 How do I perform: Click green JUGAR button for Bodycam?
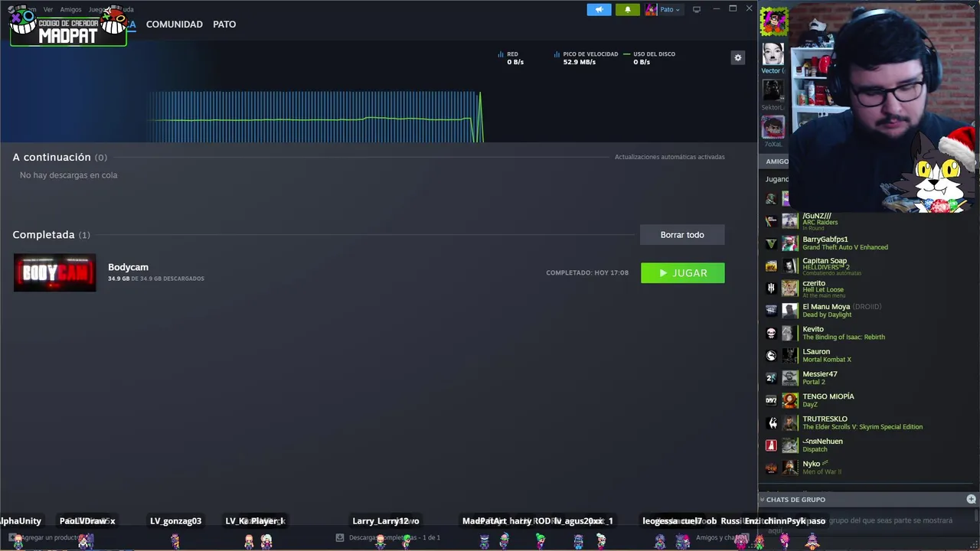pos(683,273)
